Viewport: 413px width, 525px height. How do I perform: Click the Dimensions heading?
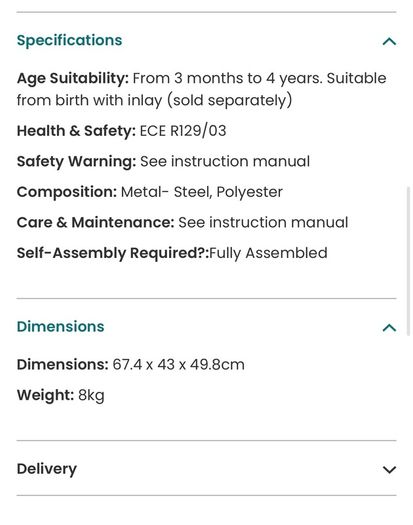[x=61, y=326]
